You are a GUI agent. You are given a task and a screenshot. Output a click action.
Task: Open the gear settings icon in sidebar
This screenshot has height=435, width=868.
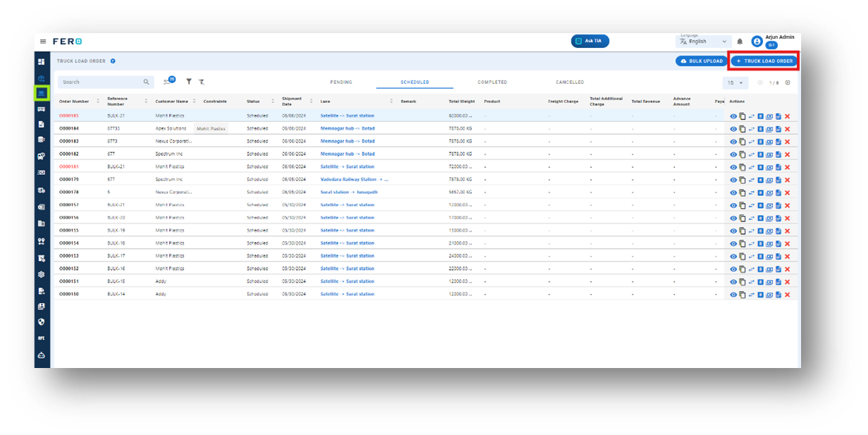coord(42,274)
